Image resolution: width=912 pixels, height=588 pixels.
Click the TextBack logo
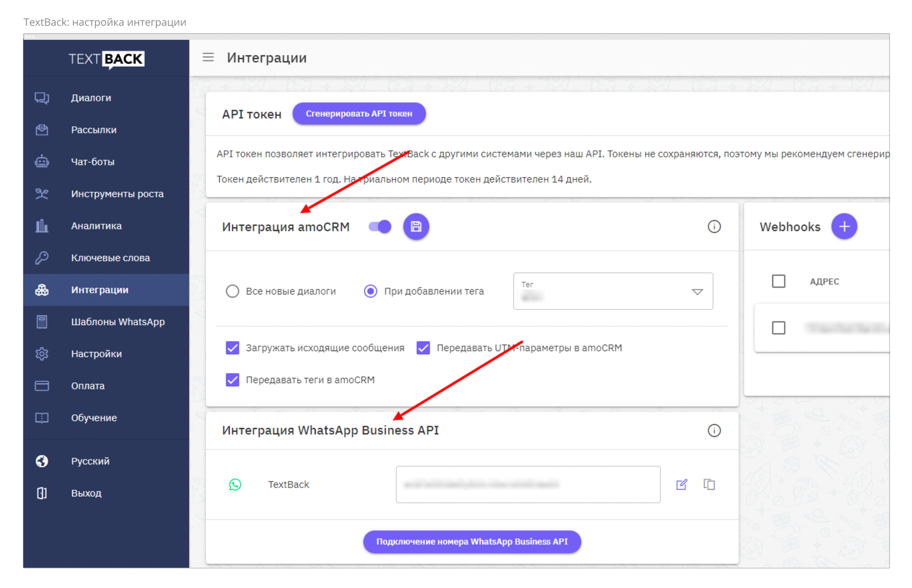[x=106, y=59]
